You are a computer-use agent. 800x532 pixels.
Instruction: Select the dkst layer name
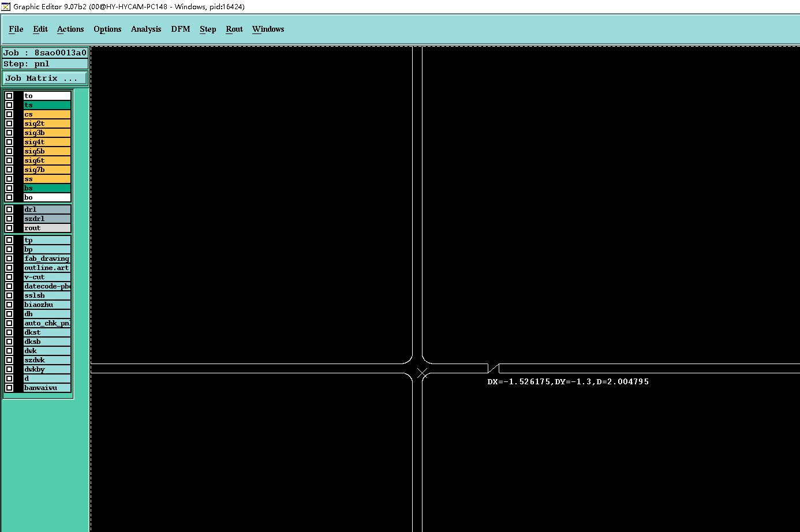pyautogui.click(x=47, y=332)
